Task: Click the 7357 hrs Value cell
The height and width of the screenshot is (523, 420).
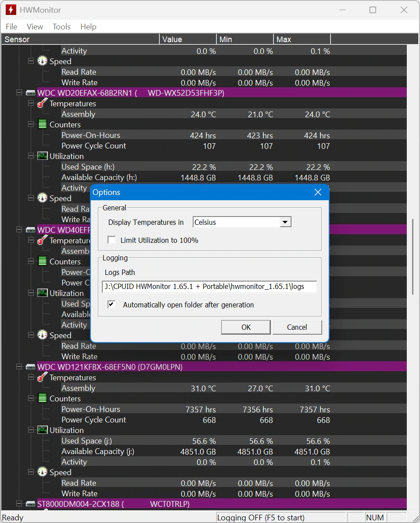Action: point(201,409)
